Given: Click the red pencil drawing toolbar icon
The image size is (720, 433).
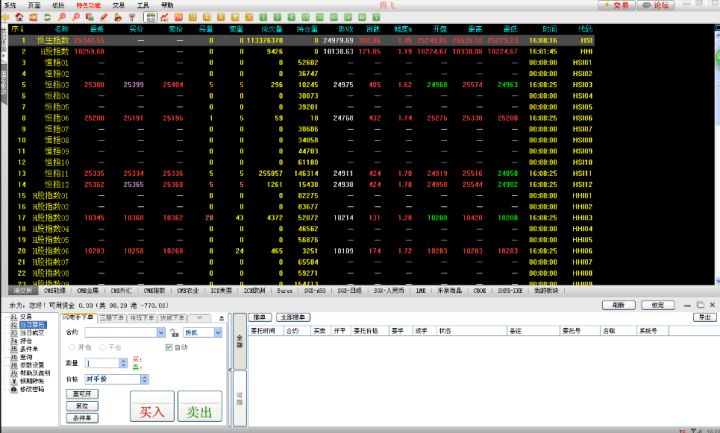Looking at the screenshot, I should coord(104,17).
